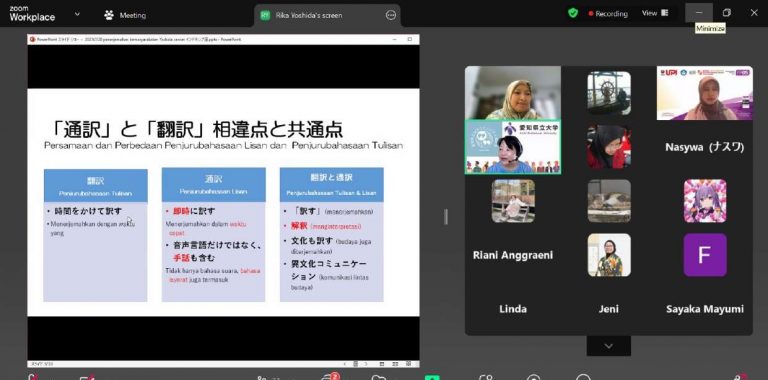Click the green encryption shield icon
Image resolution: width=768 pixels, height=380 pixels.
coord(573,13)
